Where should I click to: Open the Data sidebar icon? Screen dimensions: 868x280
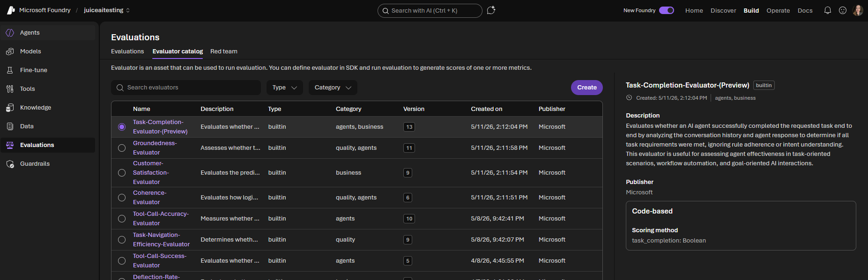(10, 126)
